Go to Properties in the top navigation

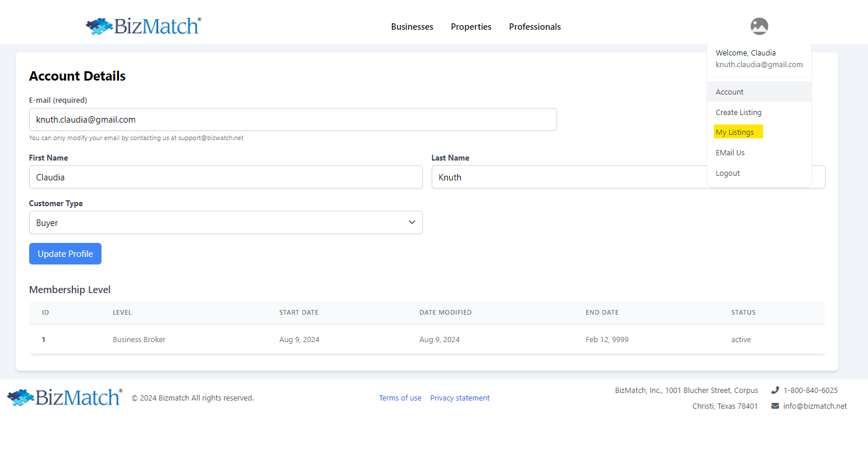pyautogui.click(x=471, y=27)
